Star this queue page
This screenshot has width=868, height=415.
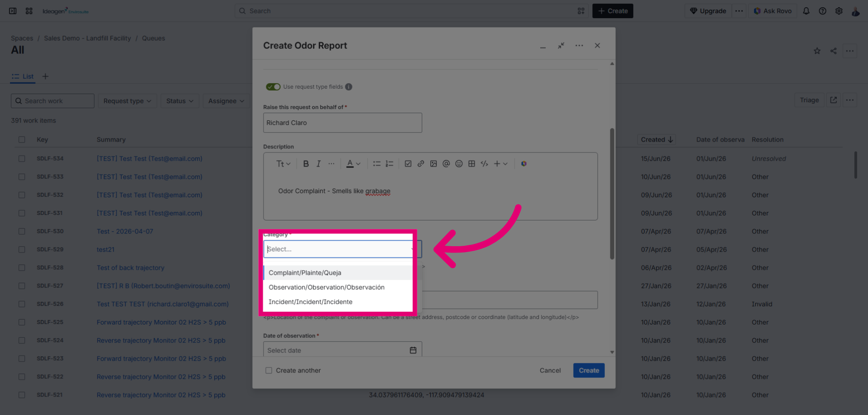tap(817, 51)
